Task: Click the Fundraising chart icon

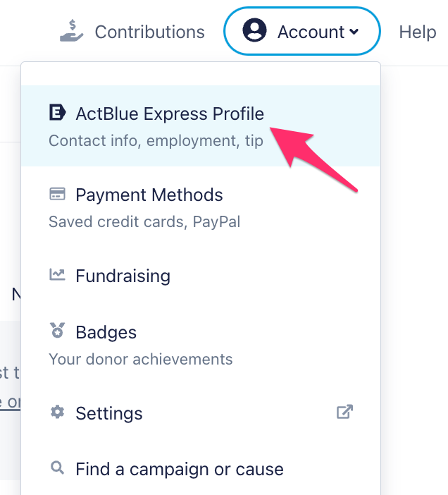Action: 57,275
